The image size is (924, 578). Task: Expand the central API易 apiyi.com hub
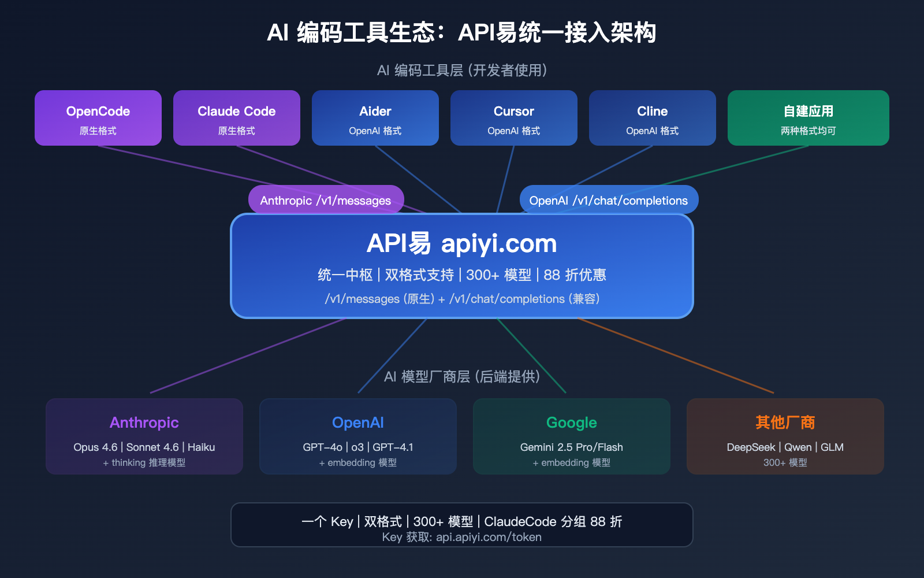pyautogui.click(x=462, y=266)
